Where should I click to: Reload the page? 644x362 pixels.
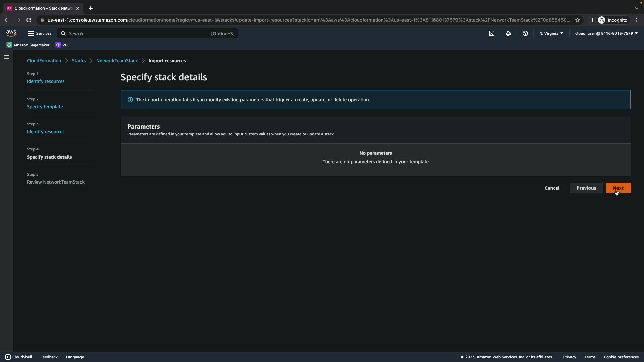29,20
